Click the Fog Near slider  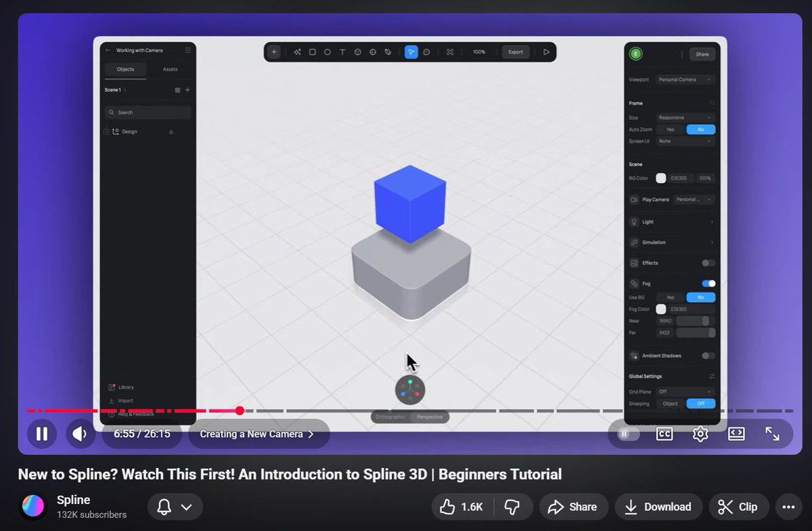696,321
